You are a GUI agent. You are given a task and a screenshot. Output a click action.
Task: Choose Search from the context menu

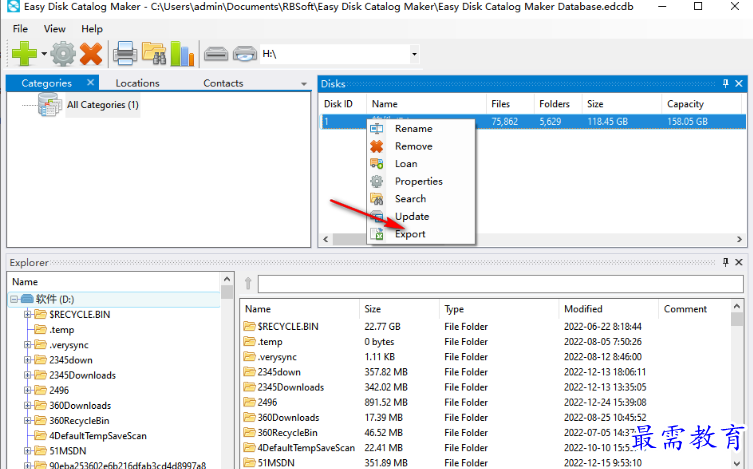click(x=421, y=199)
